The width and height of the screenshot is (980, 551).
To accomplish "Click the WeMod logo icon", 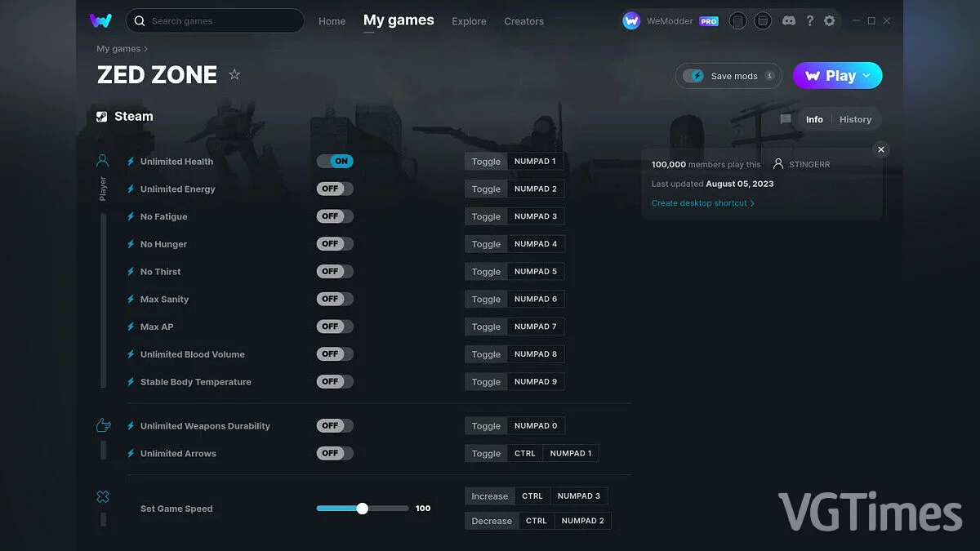I will tap(100, 21).
